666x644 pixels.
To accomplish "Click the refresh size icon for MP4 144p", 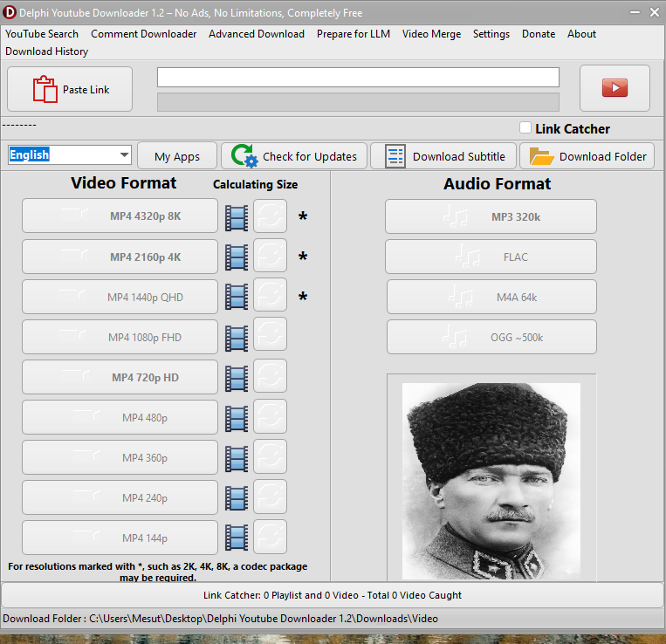I will point(270,537).
